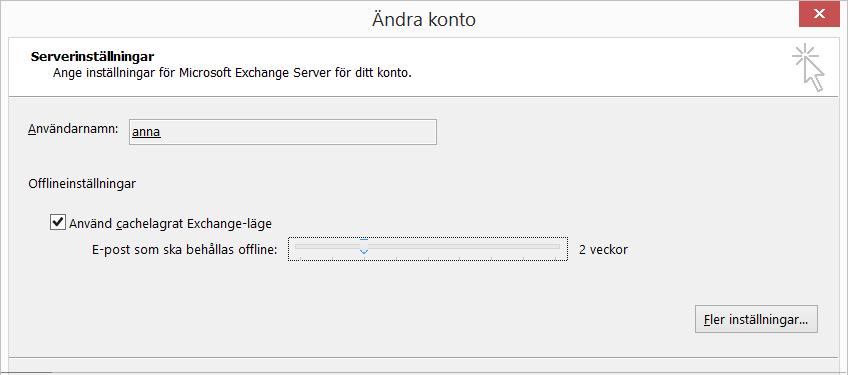Click the offline e-mail retention slider thumb

pyautogui.click(x=364, y=246)
